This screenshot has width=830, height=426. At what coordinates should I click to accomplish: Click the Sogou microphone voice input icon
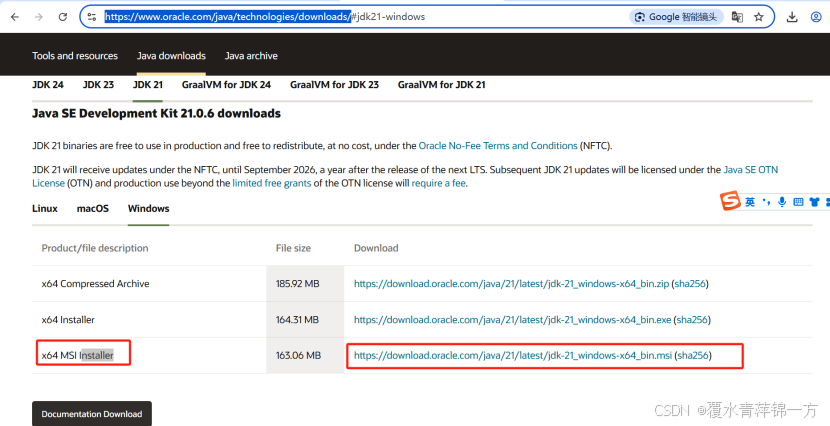782,202
